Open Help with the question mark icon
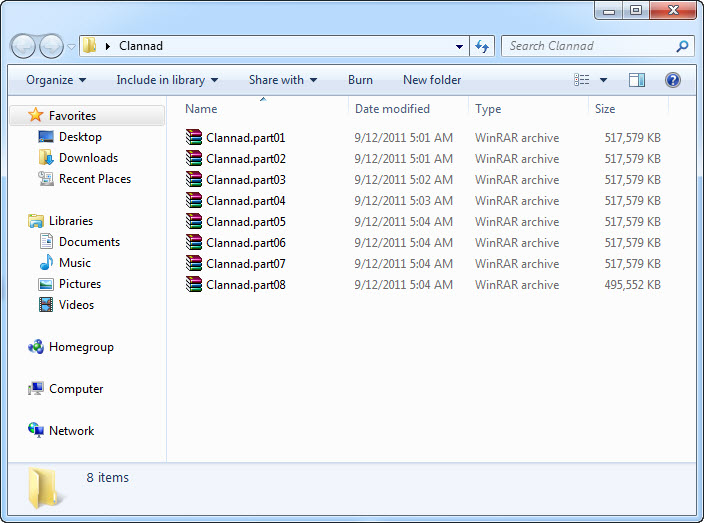Viewport: 704px width, 523px height. (673, 80)
